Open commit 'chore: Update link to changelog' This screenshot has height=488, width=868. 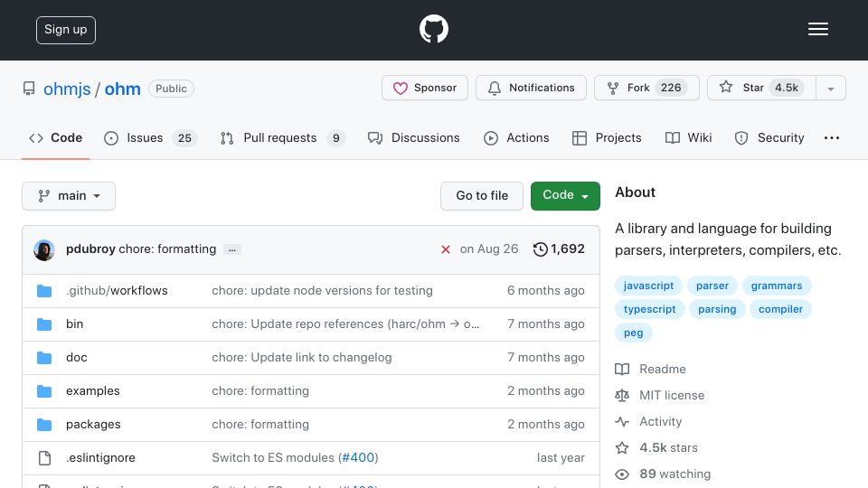coord(302,358)
